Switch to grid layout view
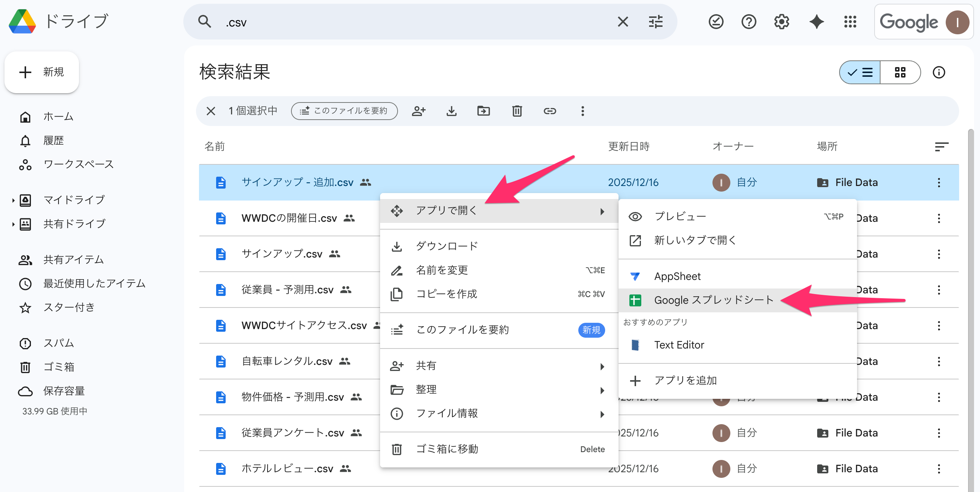 (x=900, y=72)
